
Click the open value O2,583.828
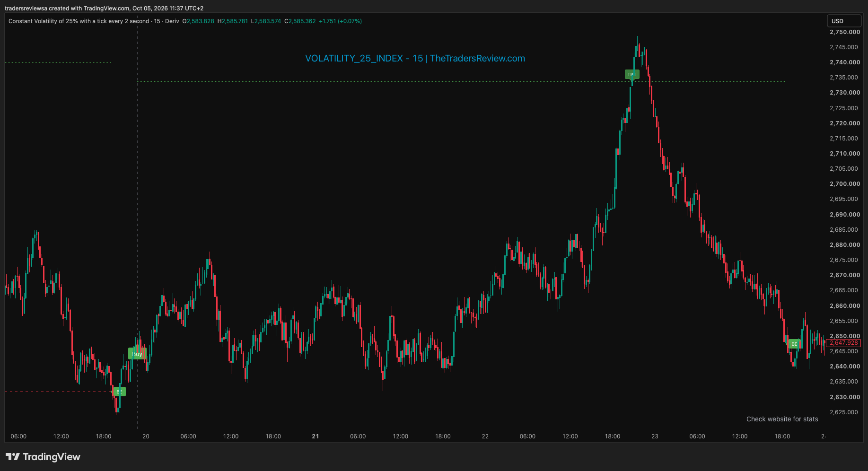pyautogui.click(x=198, y=21)
